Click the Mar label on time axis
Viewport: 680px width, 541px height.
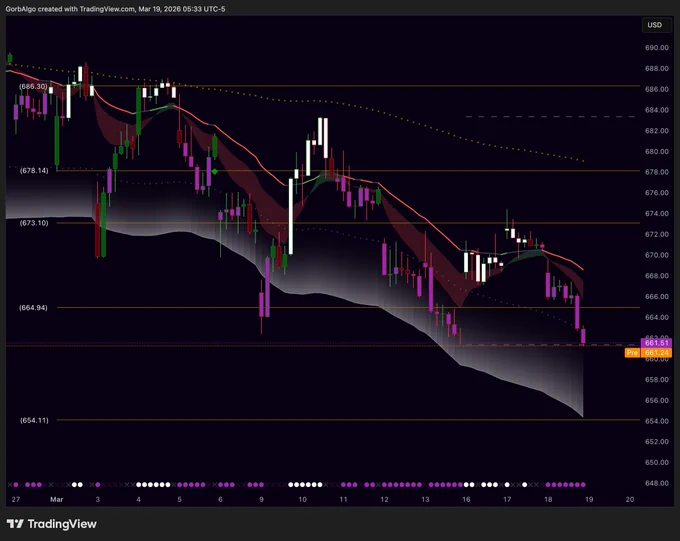pyautogui.click(x=56, y=499)
